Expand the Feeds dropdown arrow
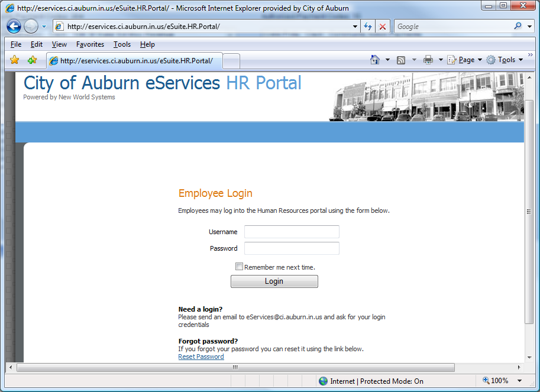 tap(414, 60)
